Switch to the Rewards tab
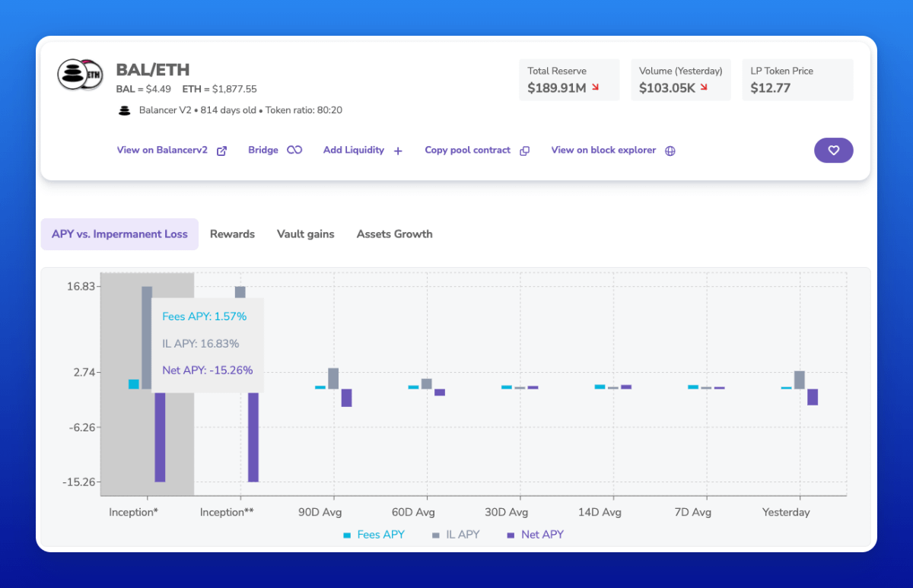This screenshot has width=913, height=588. pyautogui.click(x=232, y=234)
